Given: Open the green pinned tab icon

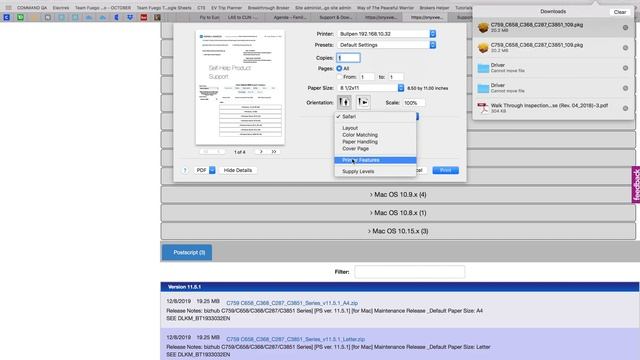Looking at the screenshot, I should [20, 18].
